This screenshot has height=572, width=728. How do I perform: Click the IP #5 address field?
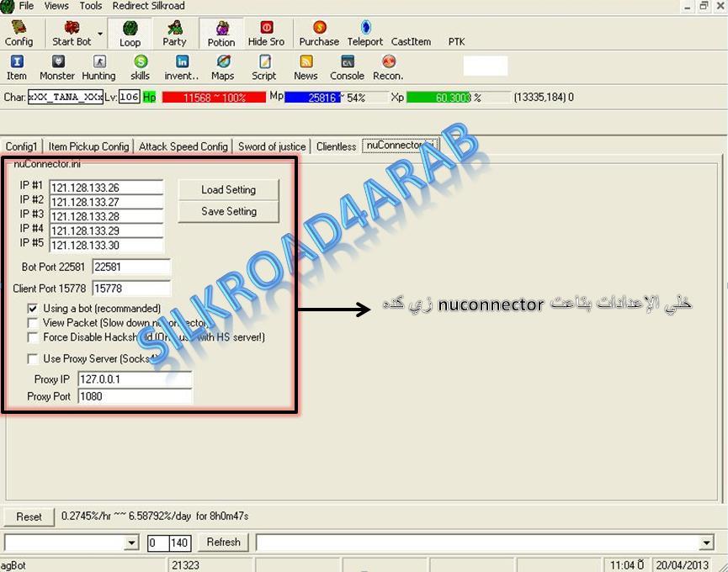pyautogui.click(x=106, y=245)
